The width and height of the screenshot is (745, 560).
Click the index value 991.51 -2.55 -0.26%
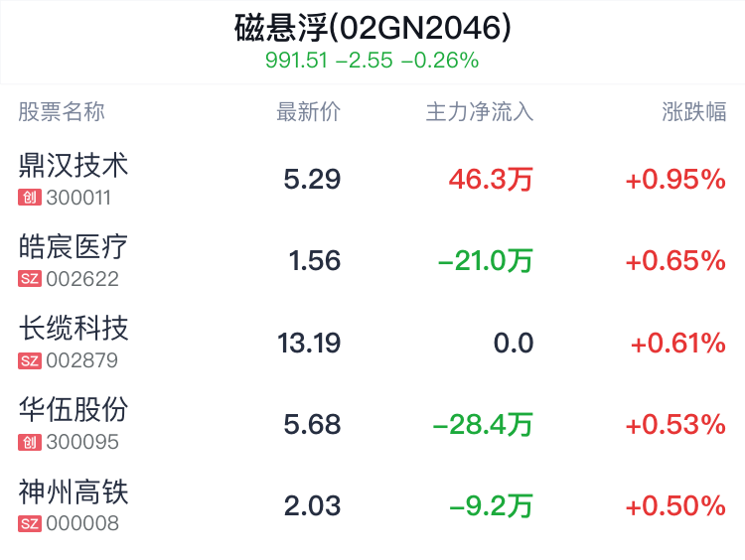[x=372, y=61]
